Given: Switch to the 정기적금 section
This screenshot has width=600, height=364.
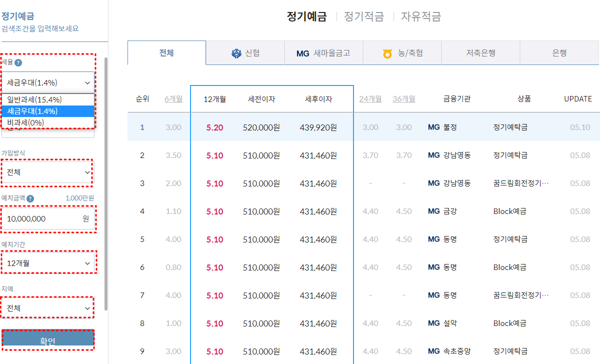Looking at the screenshot, I should pyautogui.click(x=363, y=16).
